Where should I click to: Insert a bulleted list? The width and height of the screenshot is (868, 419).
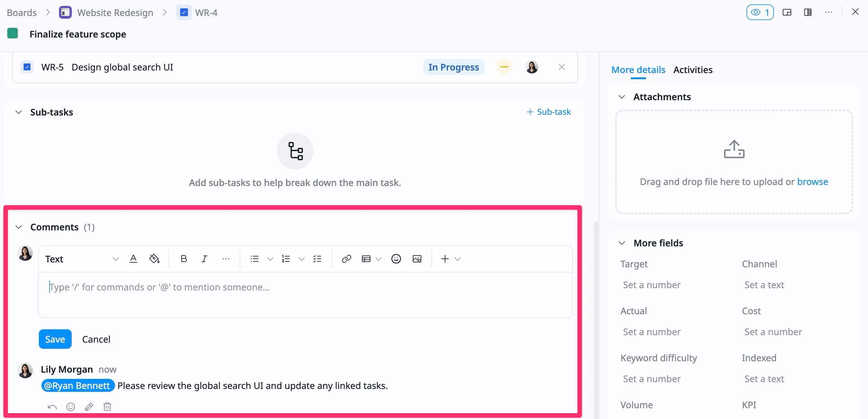click(x=254, y=259)
